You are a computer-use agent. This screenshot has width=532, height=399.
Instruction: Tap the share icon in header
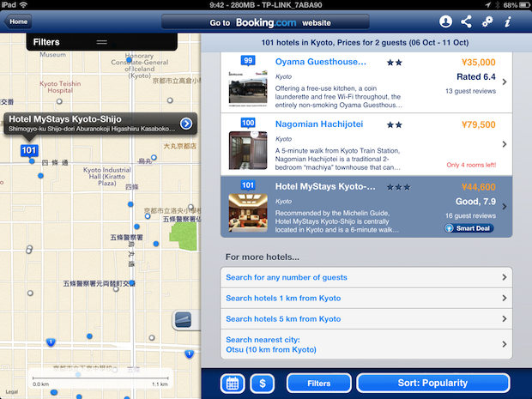(466, 21)
